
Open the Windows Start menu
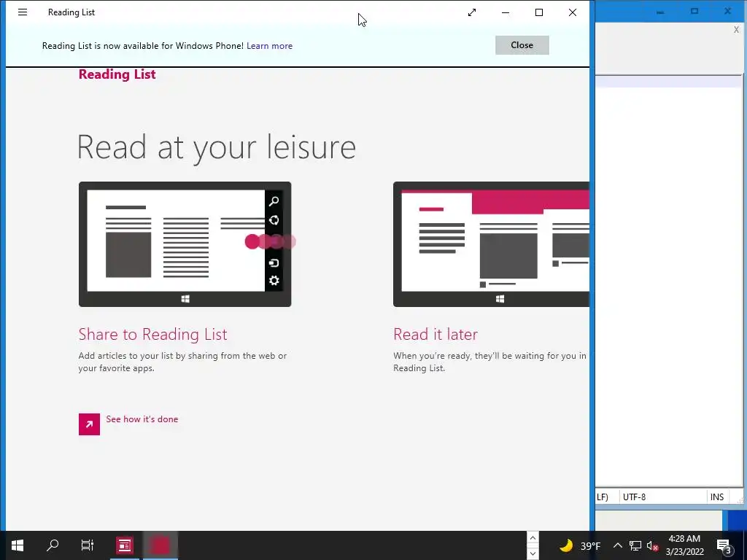coord(18,545)
